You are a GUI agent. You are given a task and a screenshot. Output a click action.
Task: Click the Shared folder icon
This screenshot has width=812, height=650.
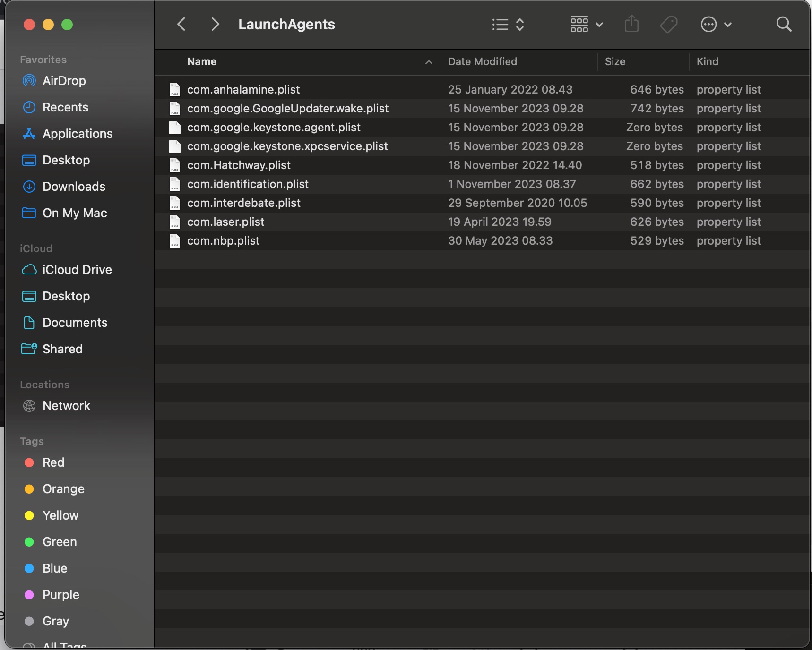(29, 349)
